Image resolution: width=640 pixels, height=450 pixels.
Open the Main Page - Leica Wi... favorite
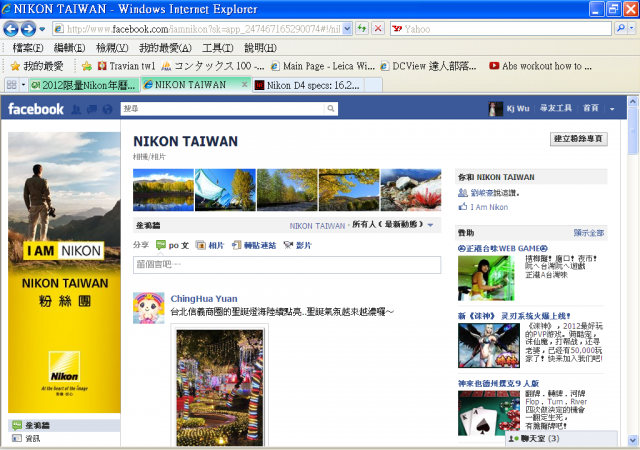[322, 66]
